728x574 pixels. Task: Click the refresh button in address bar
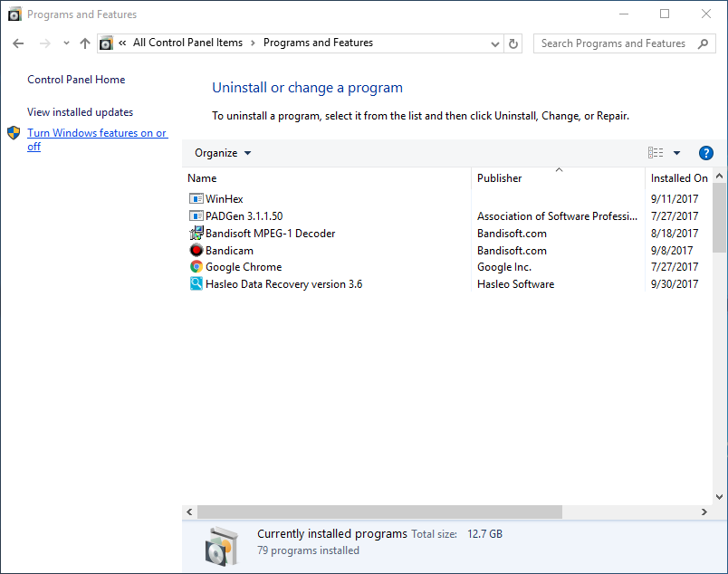point(513,43)
